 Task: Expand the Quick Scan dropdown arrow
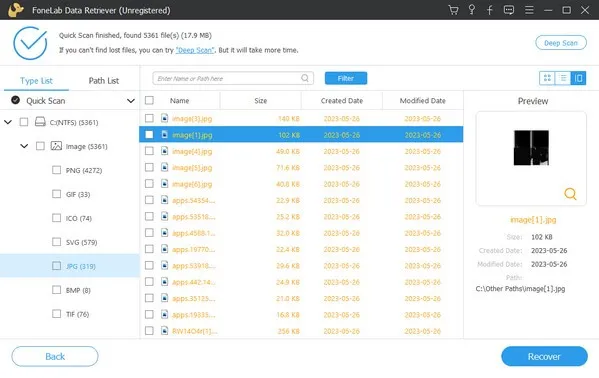click(131, 101)
